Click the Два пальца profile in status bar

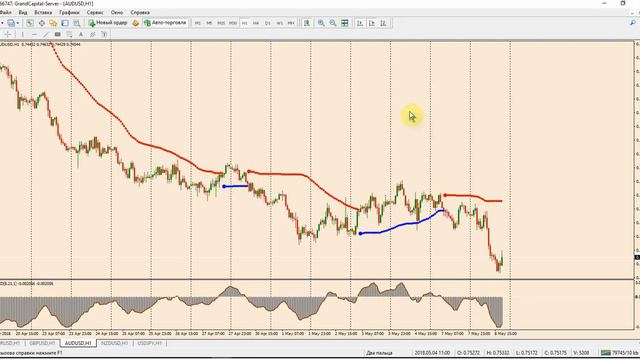(x=379, y=353)
